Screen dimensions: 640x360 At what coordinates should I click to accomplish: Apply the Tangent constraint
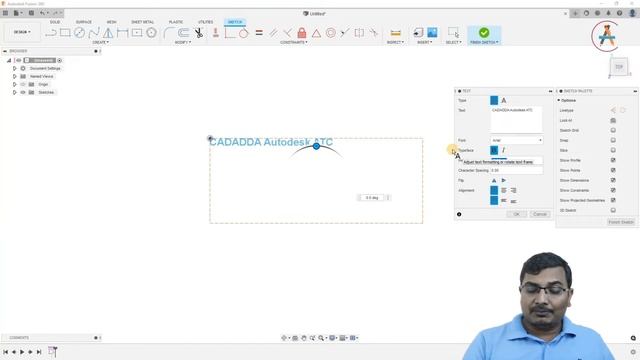[x=244, y=33]
